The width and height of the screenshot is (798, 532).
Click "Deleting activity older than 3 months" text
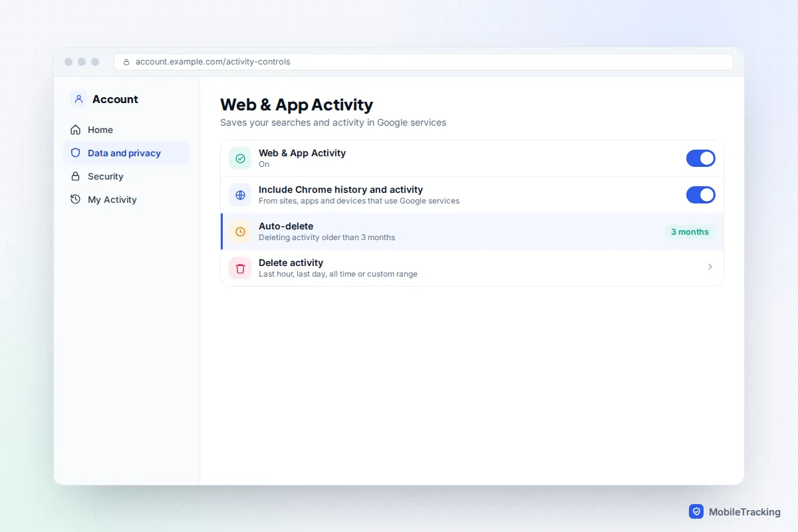tap(327, 237)
